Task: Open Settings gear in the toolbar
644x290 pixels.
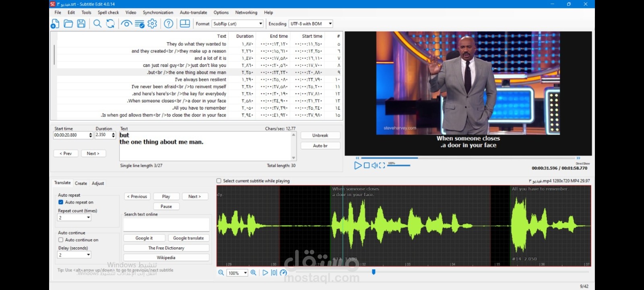Action: click(x=152, y=24)
